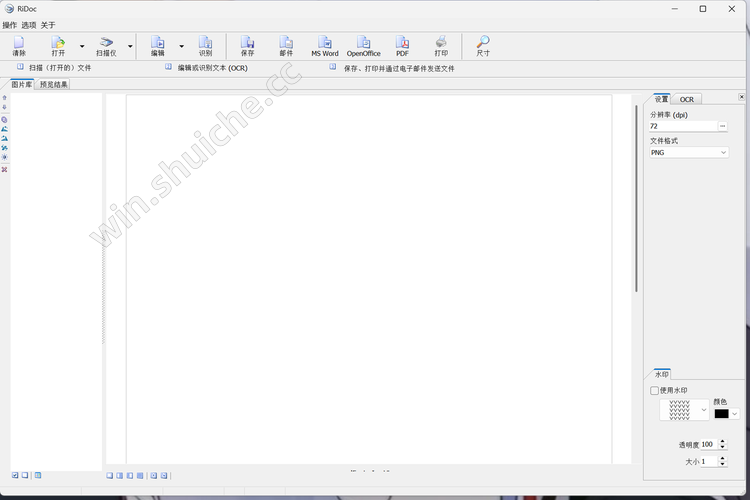Click the 识别 (Recognize) OCR icon
The image size is (750, 500).
[x=205, y=45]
